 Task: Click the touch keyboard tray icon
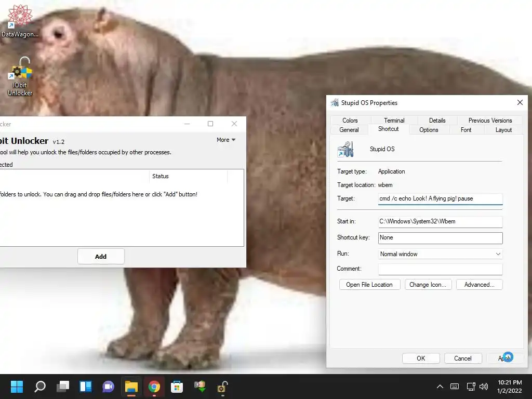coord(454,387)
